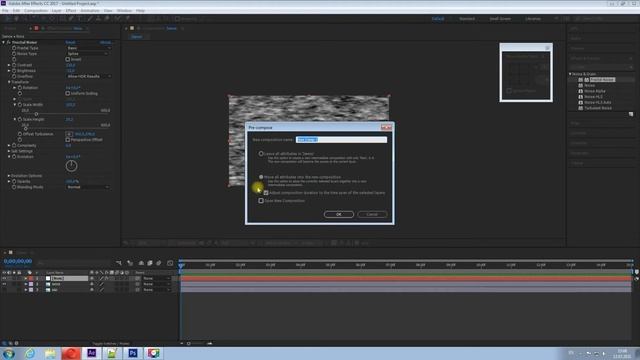Switch to the Libraries workspace
Screen dimensions: 640x360
(x=533, y=19)
